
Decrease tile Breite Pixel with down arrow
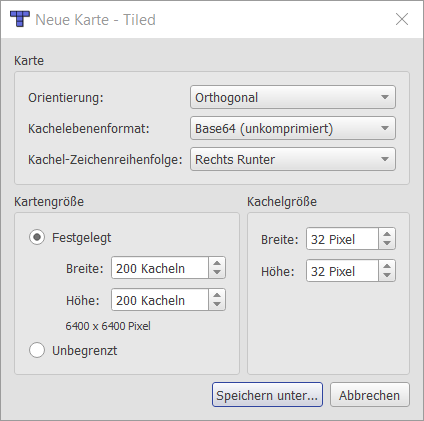tap(387, 244)
